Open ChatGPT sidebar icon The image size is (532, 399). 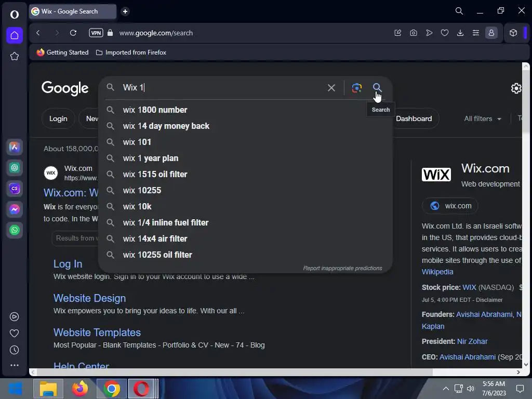pos(14,168)
